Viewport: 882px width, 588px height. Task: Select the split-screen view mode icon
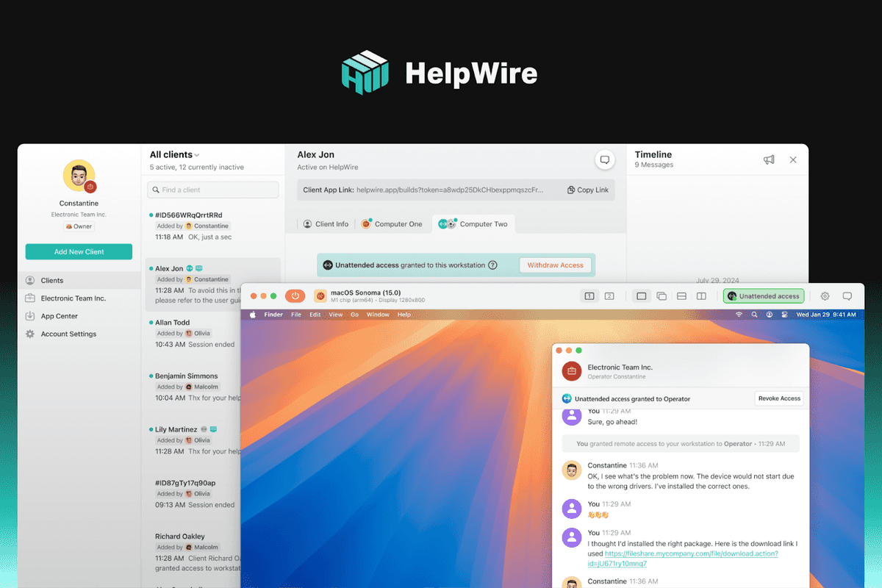pyautogui.click(x=700, y=295)
